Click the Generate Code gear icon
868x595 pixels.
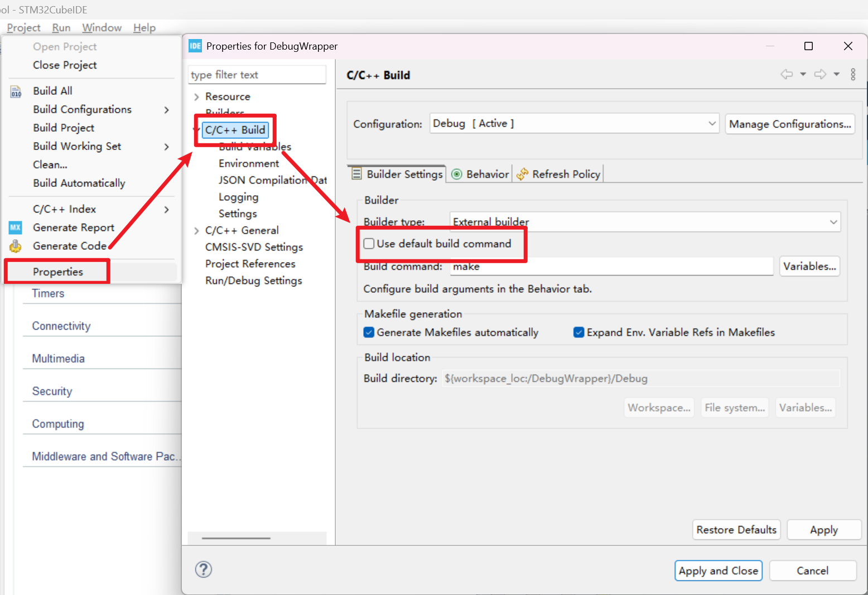(16, 246)
